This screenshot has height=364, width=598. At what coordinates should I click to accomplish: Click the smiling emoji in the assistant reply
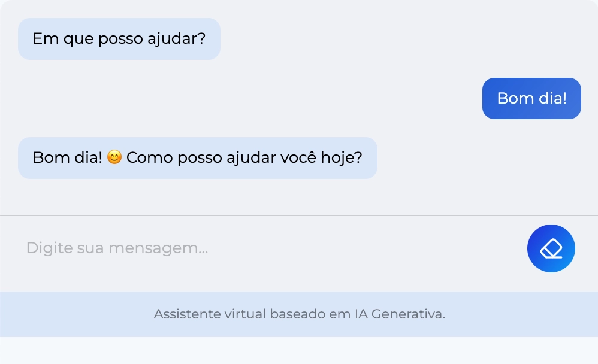pyautogui.click(x=114, y=157)
